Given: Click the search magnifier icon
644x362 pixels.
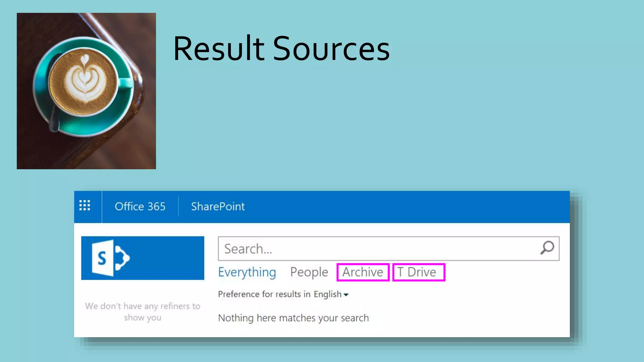Looking at the screenshot, I should click(x=547, y=248).
